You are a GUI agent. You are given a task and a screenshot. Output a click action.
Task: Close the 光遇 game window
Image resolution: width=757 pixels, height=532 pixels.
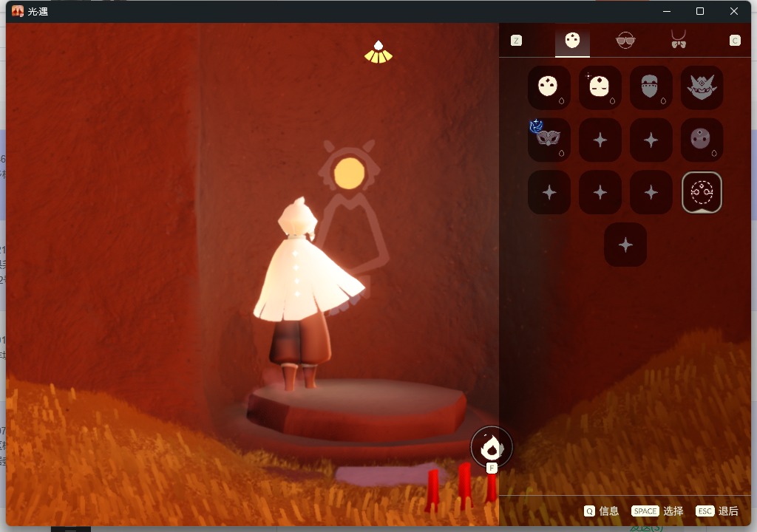(x=734, y=11)
